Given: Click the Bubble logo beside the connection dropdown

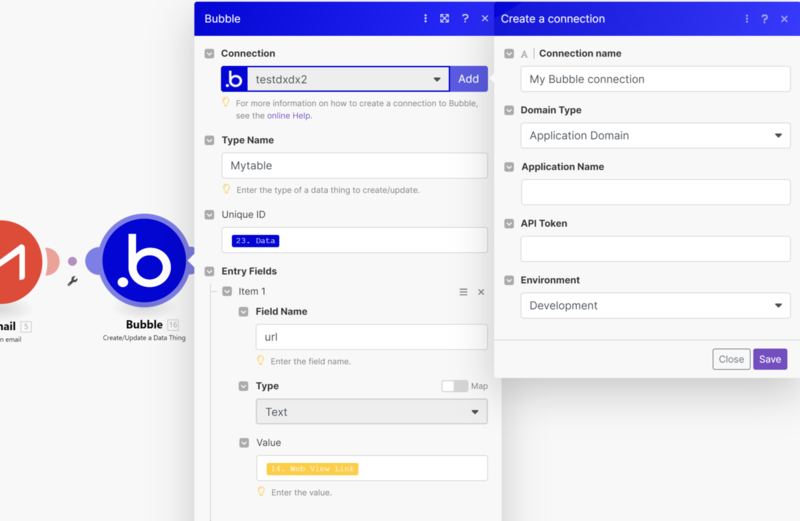Looking at the screenshot, I should coord(234,79).
